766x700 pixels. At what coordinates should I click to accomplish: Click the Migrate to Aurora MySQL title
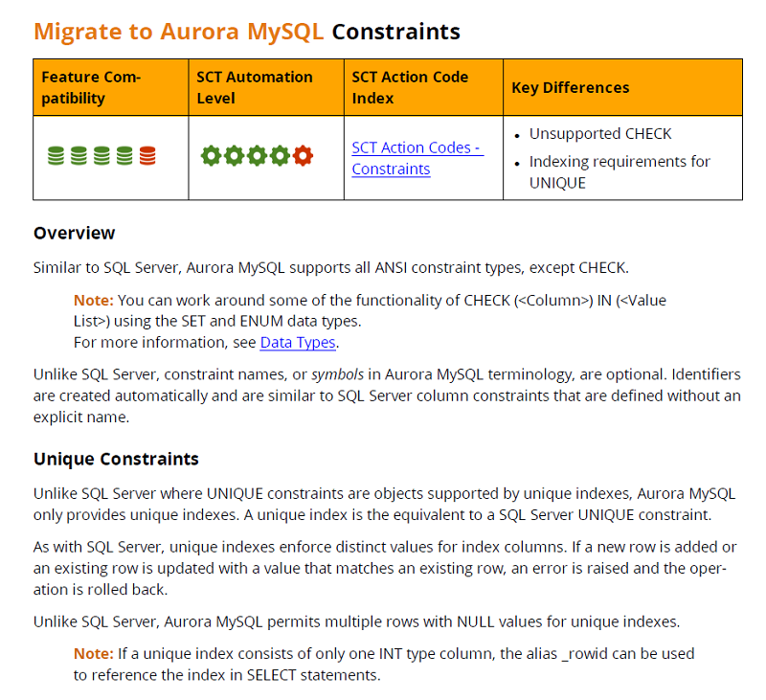pos(179,32)
